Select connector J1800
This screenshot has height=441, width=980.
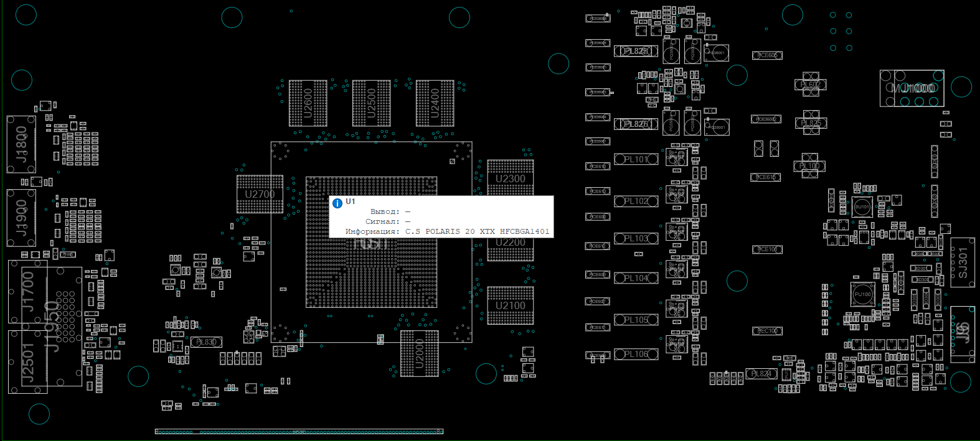21,144
